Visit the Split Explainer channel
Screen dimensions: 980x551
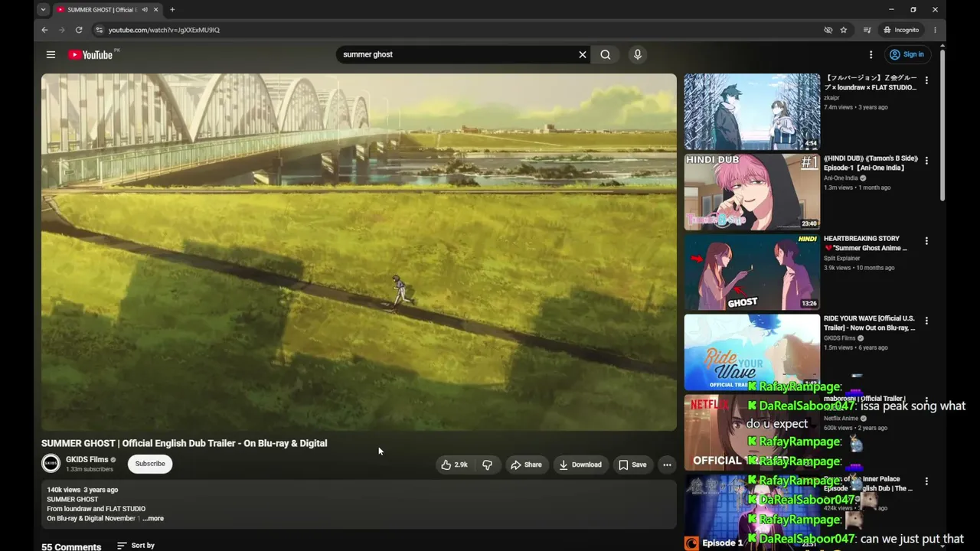click(842, 259)
